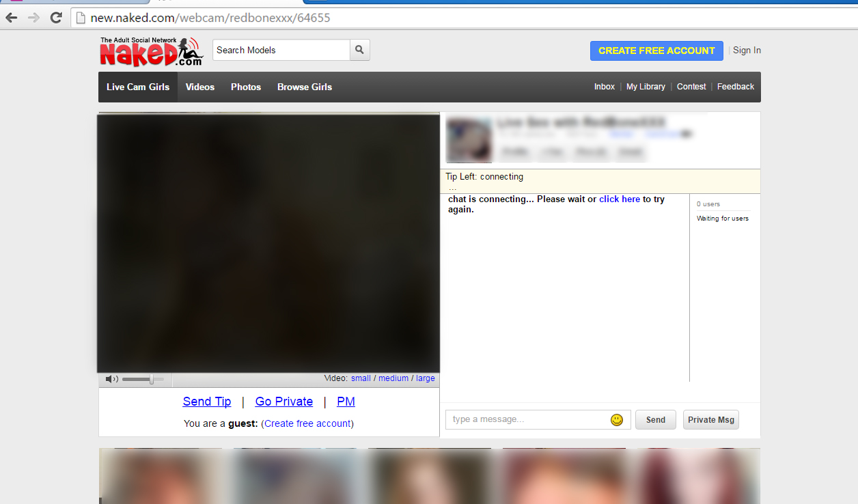Image resolution: width=858 pixels, height=504 pixels.
Task: Click the magnifying glass search button
Action: (x=359, y=50)
